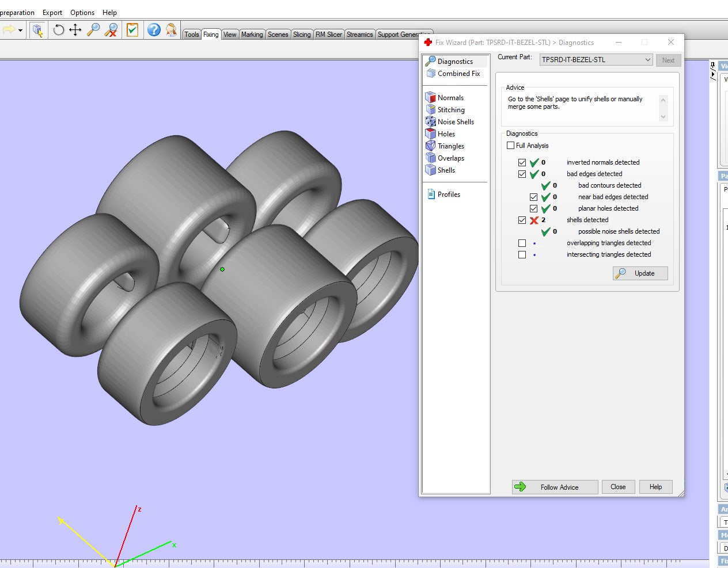Click the zoom magnifier tool icon
This screenshot has height=568, width=728.
(x=93, y=30)
